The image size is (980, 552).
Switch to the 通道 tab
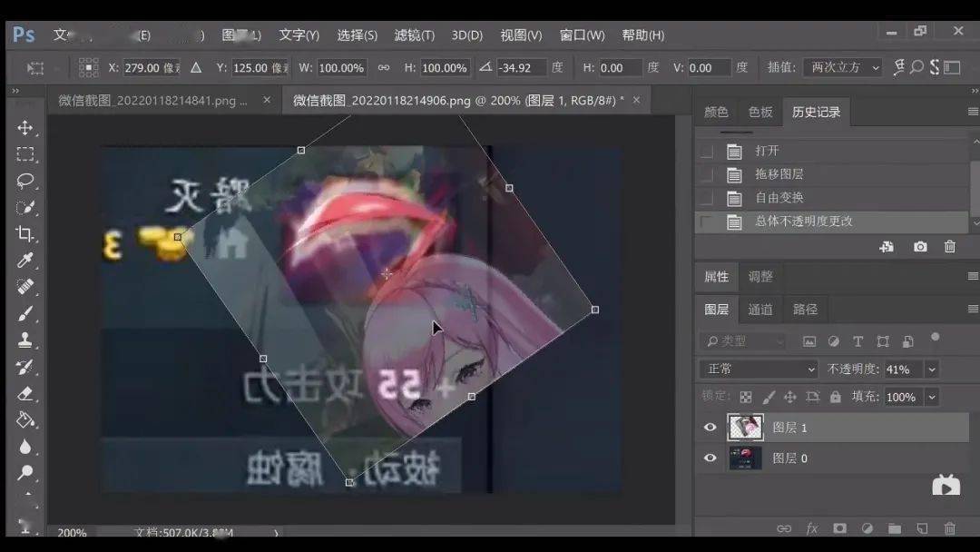760,310
